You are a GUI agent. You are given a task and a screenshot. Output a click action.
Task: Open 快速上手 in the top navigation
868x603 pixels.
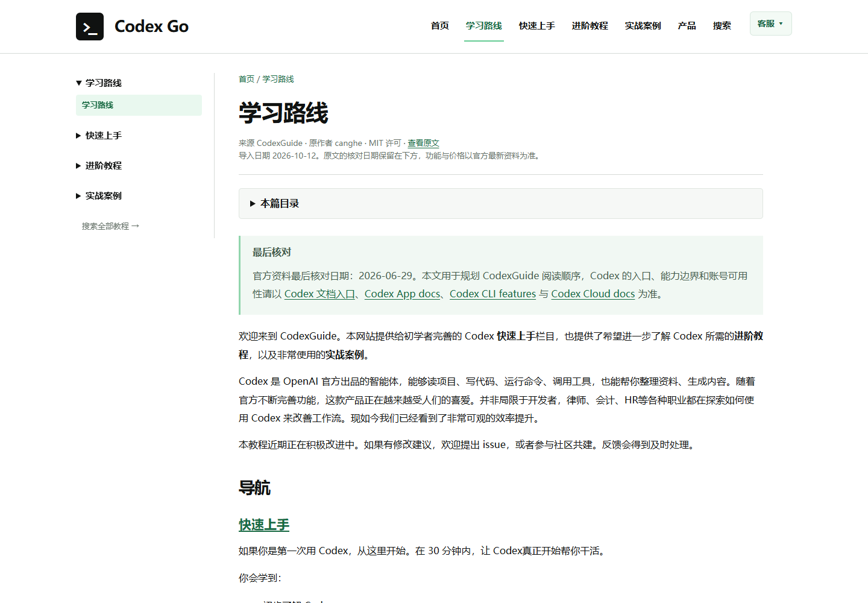536,26
